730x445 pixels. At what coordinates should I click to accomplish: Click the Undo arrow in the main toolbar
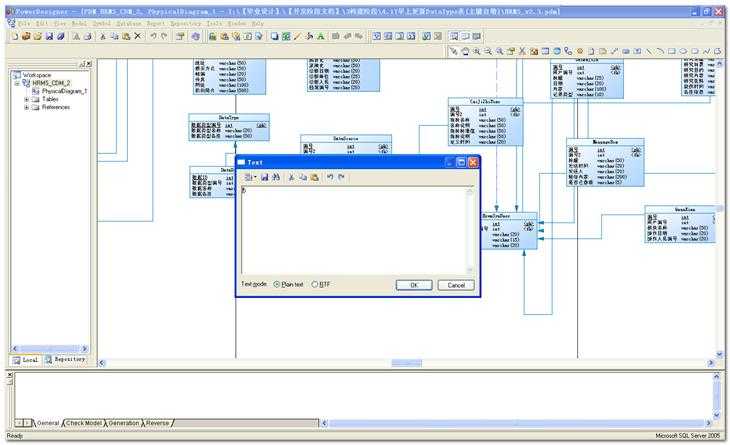(x=153, y=36)
